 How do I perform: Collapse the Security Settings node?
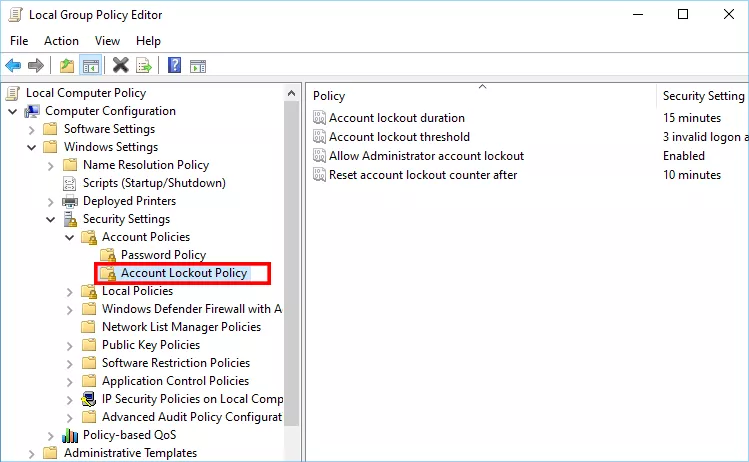51,220
